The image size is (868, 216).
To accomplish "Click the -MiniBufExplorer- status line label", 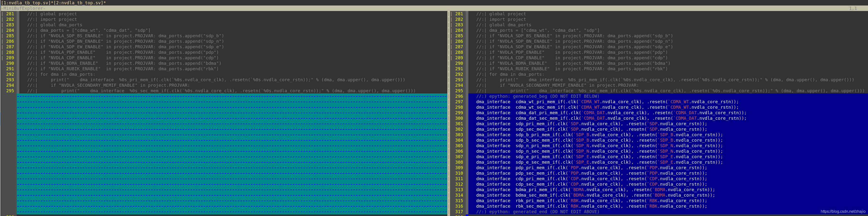I will pyautogui.click(x=23, y=8).
